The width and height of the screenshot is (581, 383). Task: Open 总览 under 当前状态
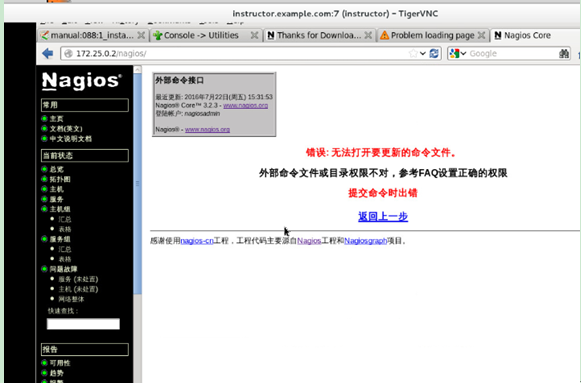[x=56, y=169]
